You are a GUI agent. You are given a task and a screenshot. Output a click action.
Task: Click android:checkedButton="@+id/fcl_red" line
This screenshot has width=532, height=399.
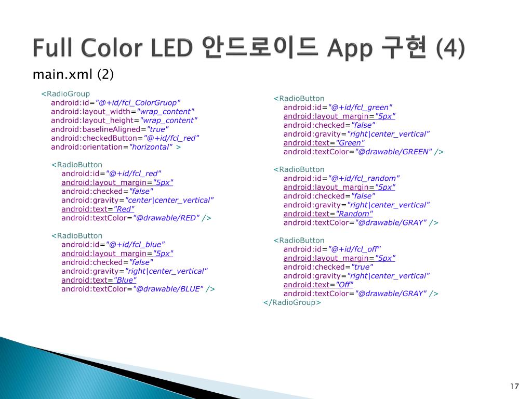click(125, 138)
